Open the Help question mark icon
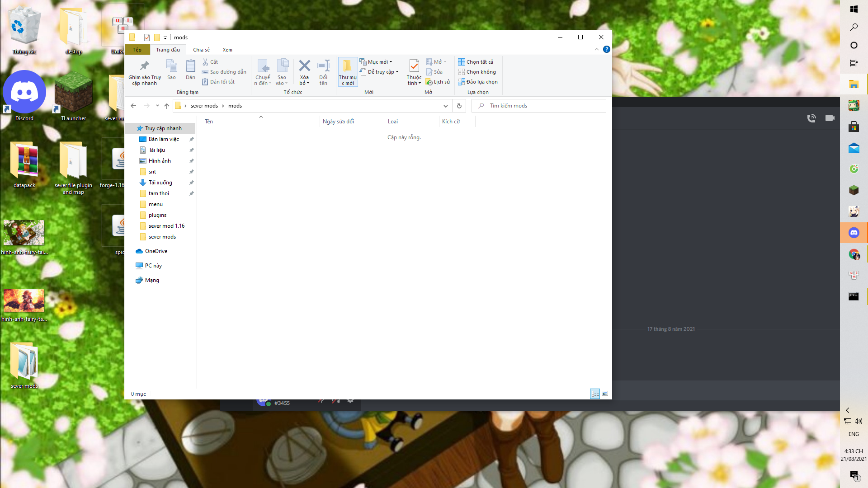Image resolution: width=868 pixels, height=488 pixels. coord(606,49)
